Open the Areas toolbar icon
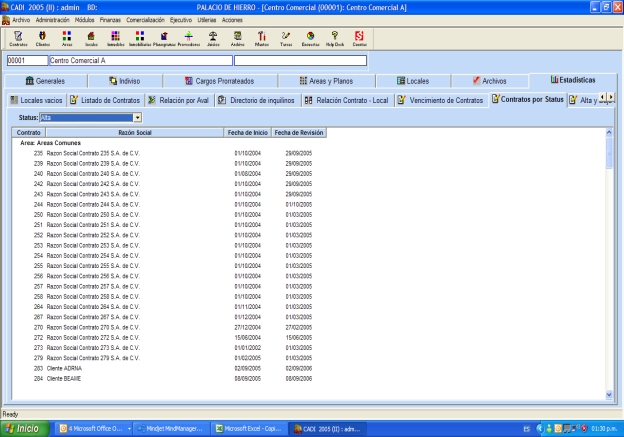The image size is (624, 437). pos(68,38)
